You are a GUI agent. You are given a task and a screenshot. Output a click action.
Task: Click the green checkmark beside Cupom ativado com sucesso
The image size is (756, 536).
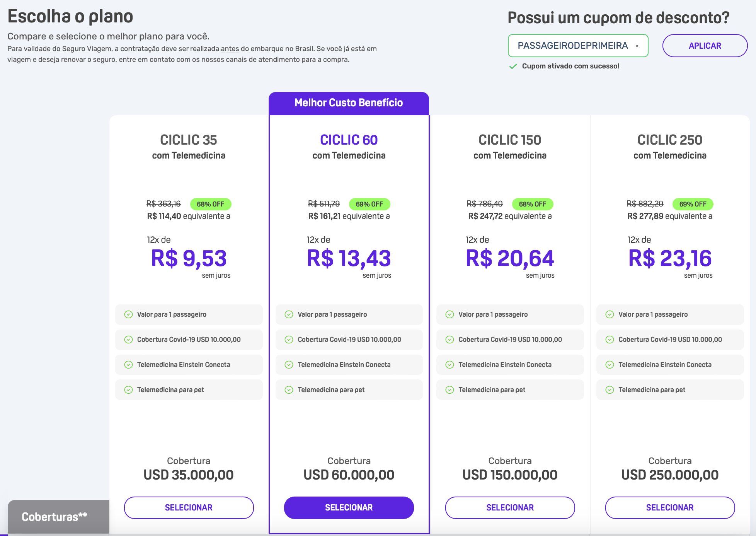click(x=513, y=67)
